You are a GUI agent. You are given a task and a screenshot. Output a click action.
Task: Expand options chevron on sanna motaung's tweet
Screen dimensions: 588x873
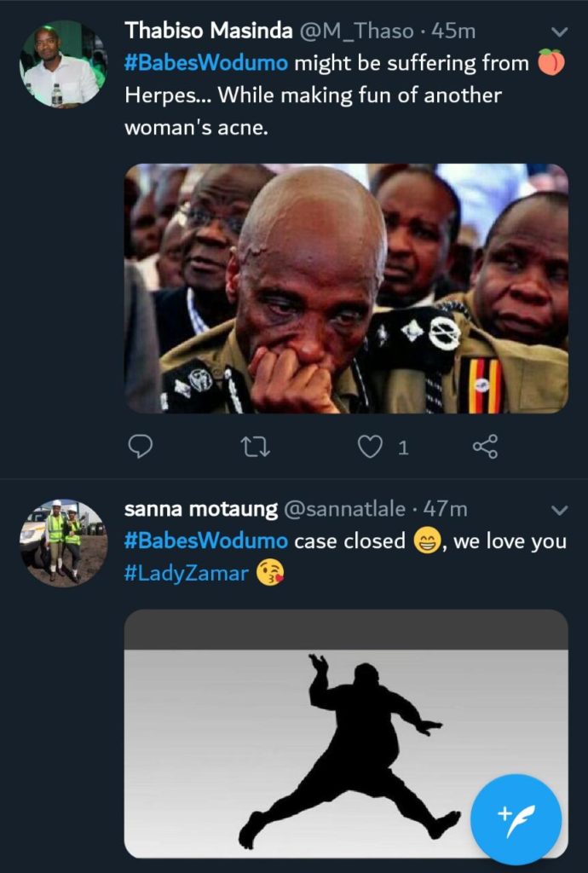click(x=560, y=510)
